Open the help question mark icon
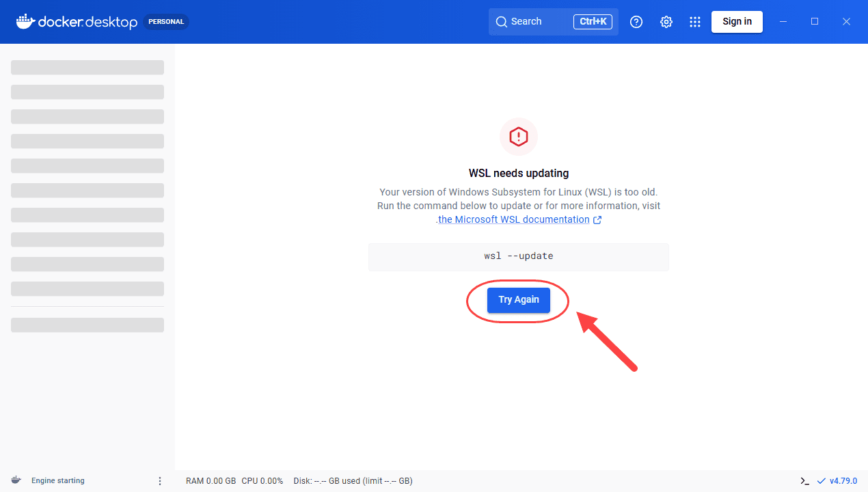The width and height of the screenshot is (868, 492). point(636,22)
